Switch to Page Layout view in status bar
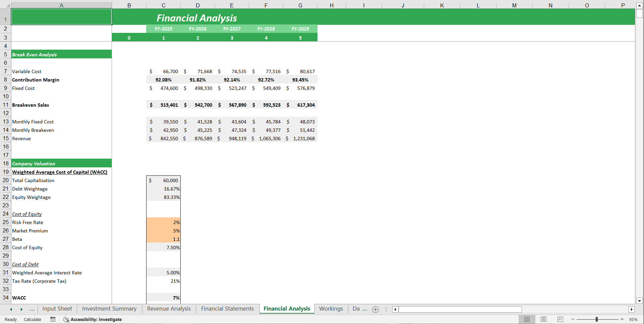The height and width of the screenshot is (324, 644). point(543,319)
